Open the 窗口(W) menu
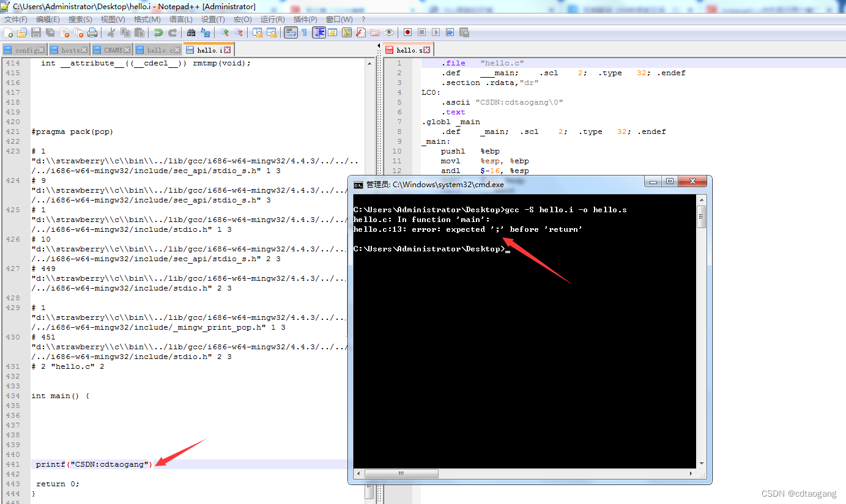 [339, 20]
